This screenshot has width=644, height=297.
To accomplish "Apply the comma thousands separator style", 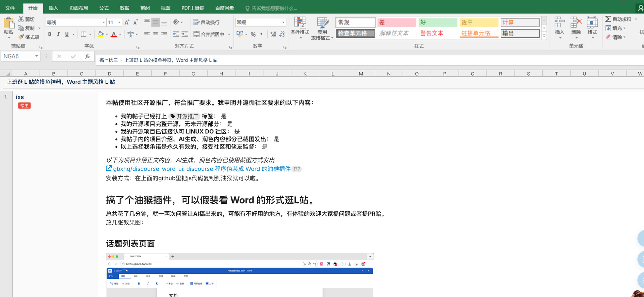I will point(262,34).
